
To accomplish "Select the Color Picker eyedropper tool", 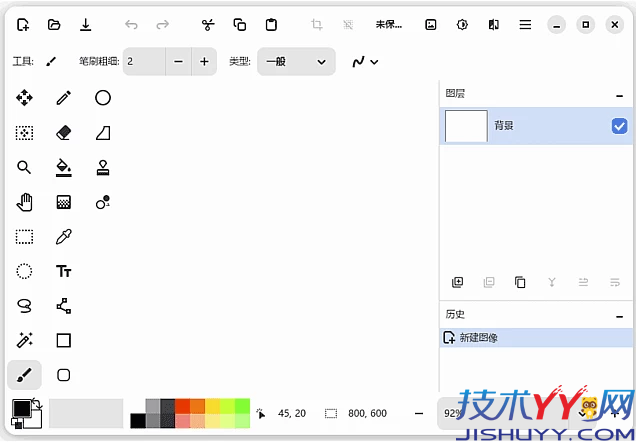I will tap(64, 237).
